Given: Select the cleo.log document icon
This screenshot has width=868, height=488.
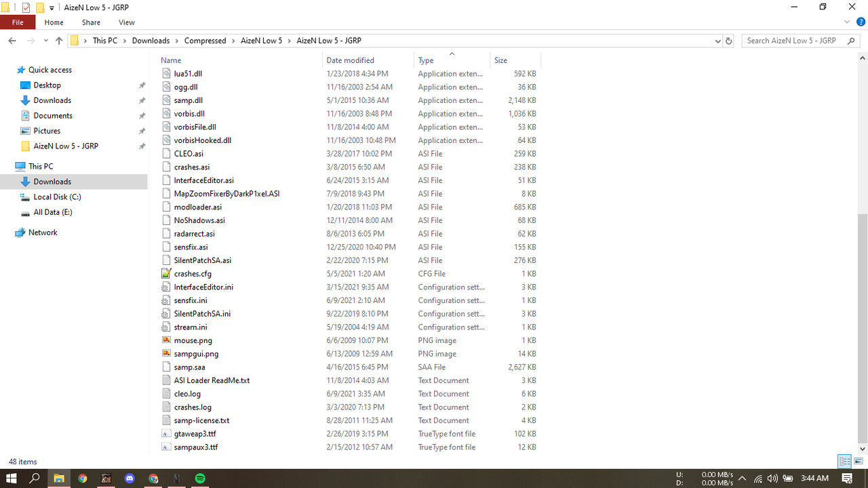Looking at the screenshot, I should 167,394.
